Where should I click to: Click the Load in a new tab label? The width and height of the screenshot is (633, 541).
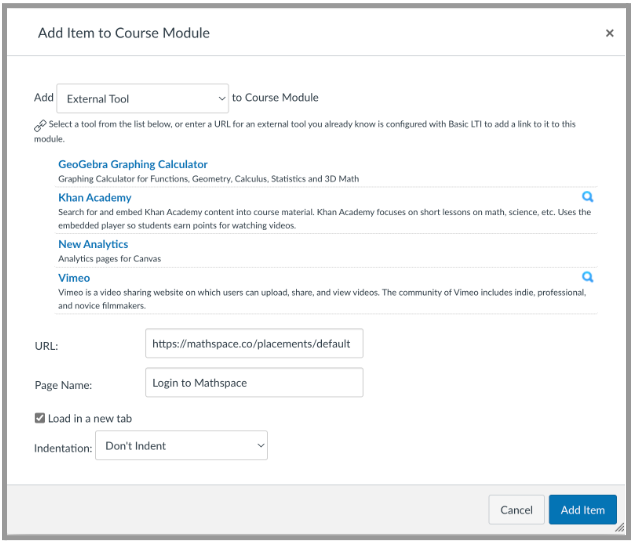[90, 418]
